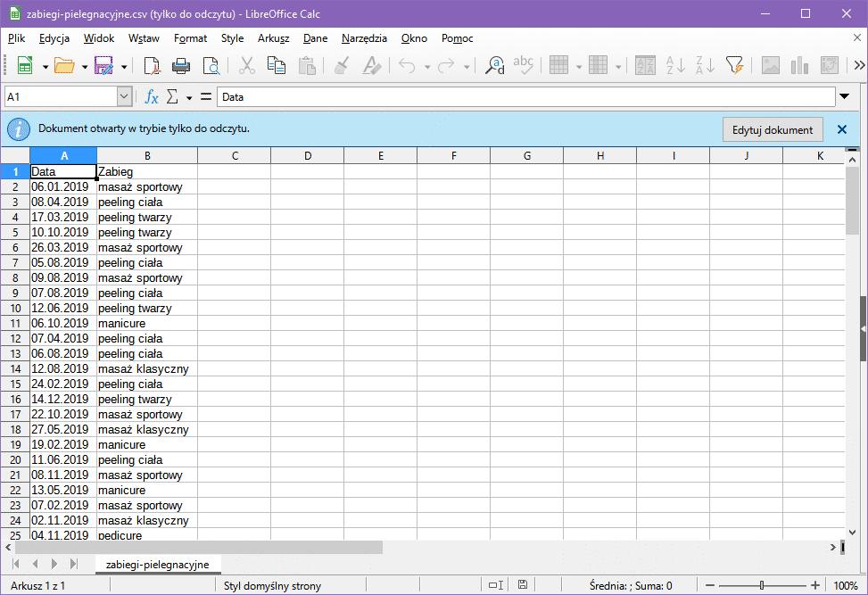Open the Function Wizard (fx)

pos(152,96)
